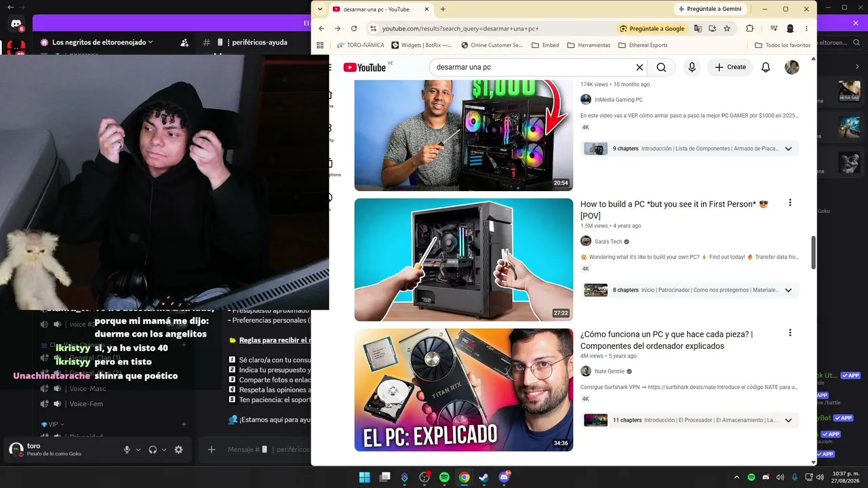Open Online Customer Se... bookmark
This screenshot has width=868, height=488.
click(492, 45)
